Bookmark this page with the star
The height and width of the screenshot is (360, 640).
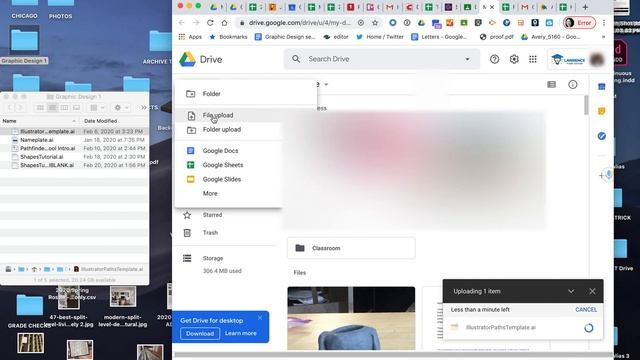pos(375,23)
